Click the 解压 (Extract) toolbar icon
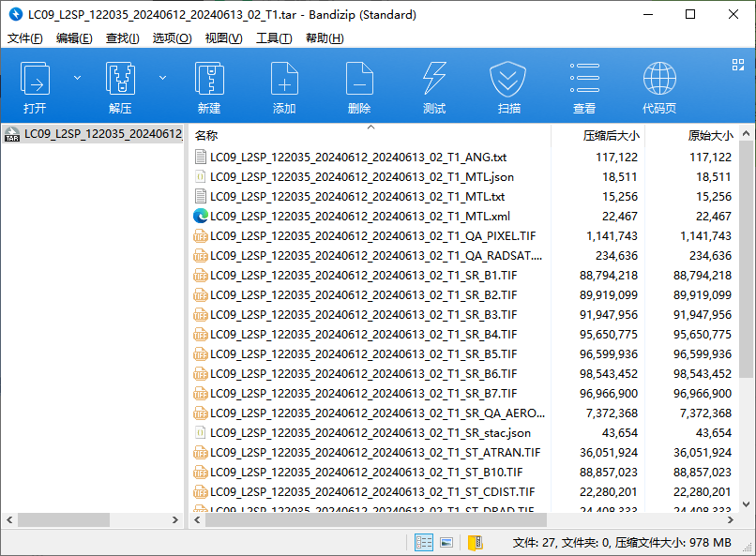 point(120,86)
